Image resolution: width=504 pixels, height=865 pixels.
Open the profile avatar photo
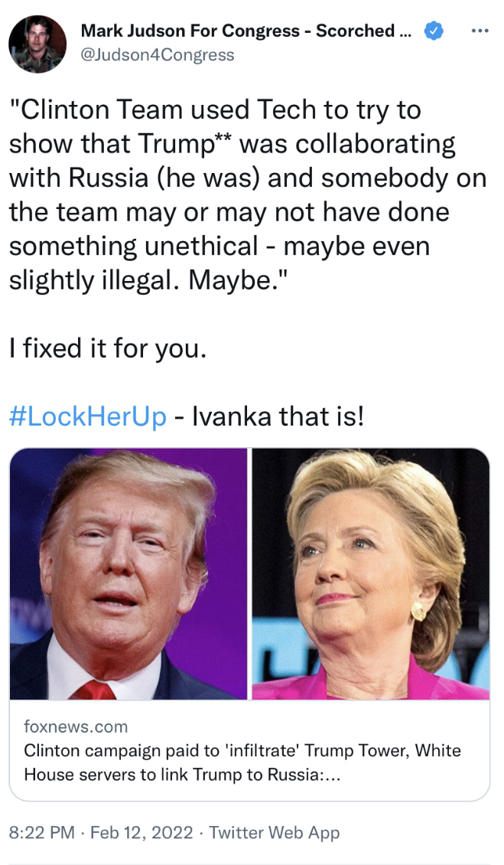tap(37, 44)
